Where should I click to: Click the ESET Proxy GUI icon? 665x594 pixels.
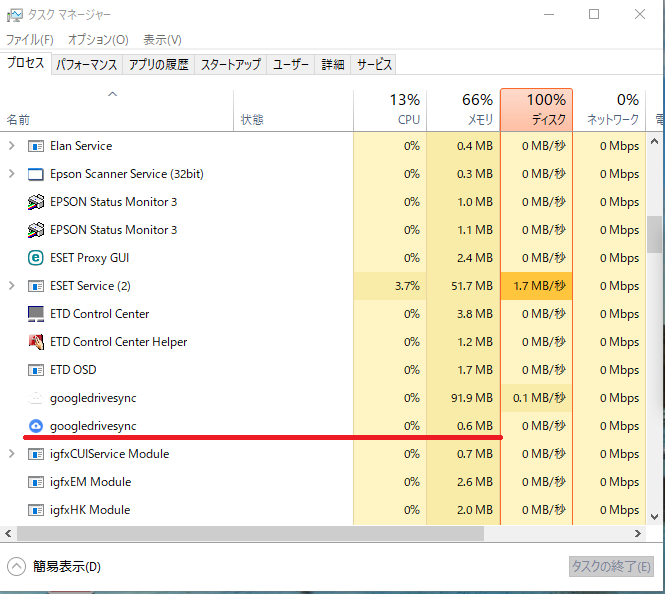[x=36, y=258]
